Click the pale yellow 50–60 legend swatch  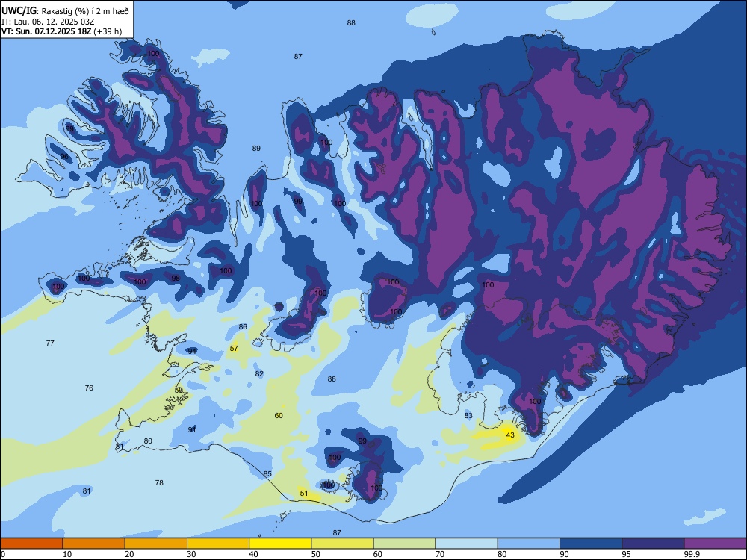(x=342, y=544)
